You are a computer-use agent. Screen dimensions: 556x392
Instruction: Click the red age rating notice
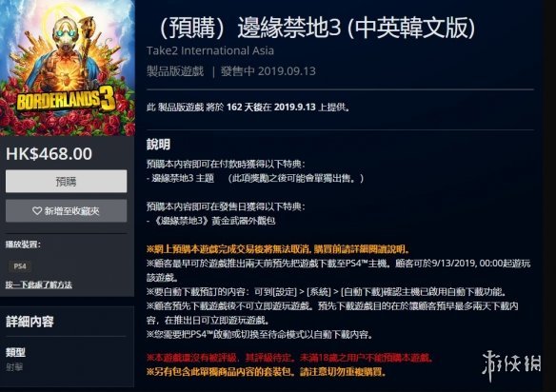coord(289,358)
